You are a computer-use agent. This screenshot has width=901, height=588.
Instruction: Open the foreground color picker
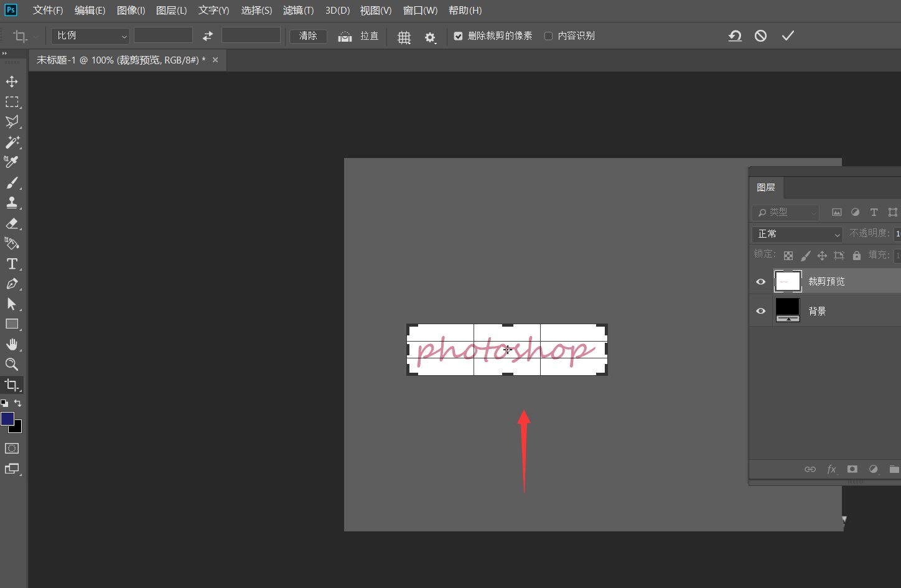[7, 418]
